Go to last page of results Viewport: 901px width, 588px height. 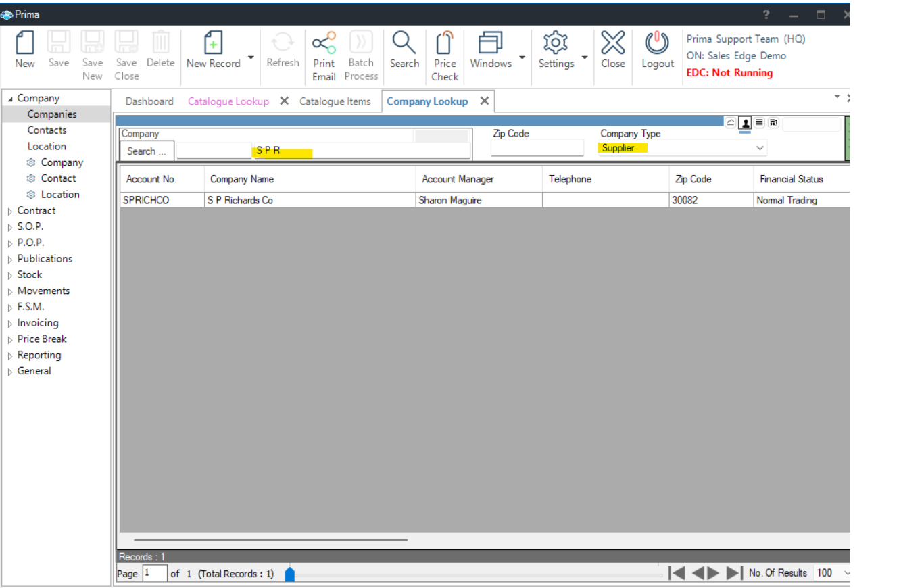point(735,573)
